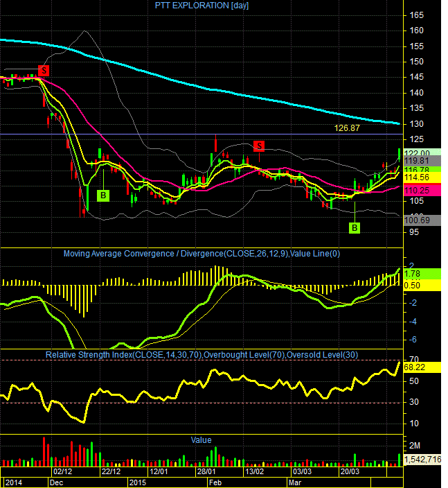Click the RSI oversold 30 dashed line

[201, 403]
